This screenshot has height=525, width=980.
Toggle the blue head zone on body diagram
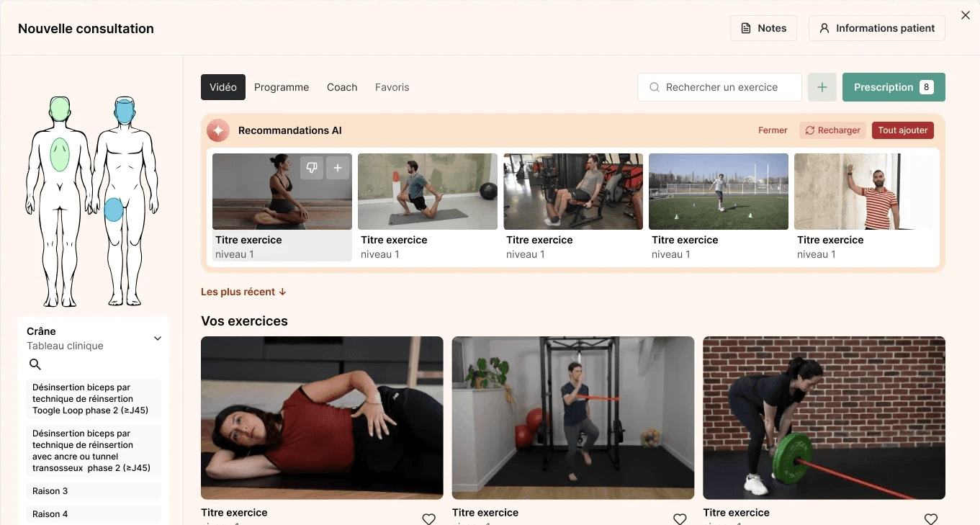(x=125, y=112)
